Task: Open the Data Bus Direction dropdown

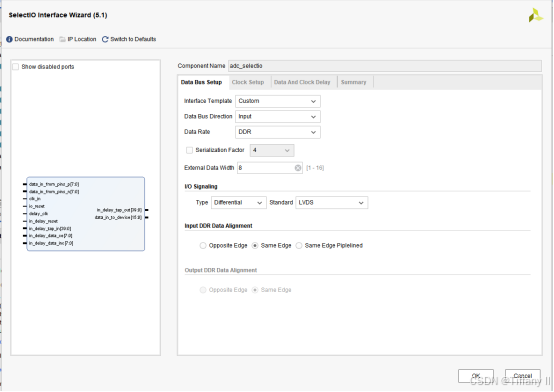Action: click(278, 117)
